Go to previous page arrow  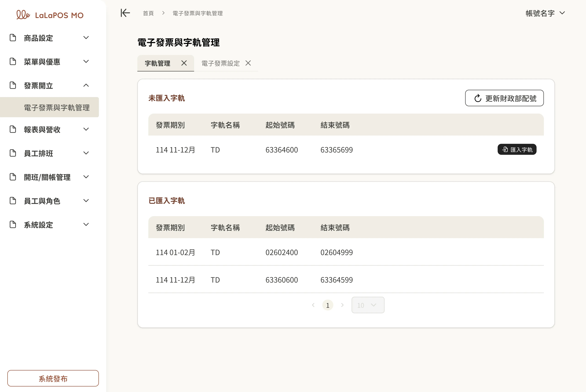[313, 305]
